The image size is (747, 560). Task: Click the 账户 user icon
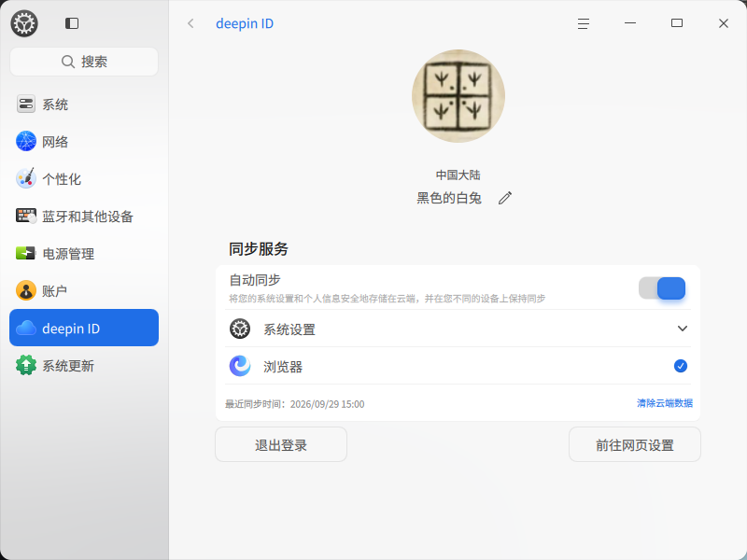26,290
